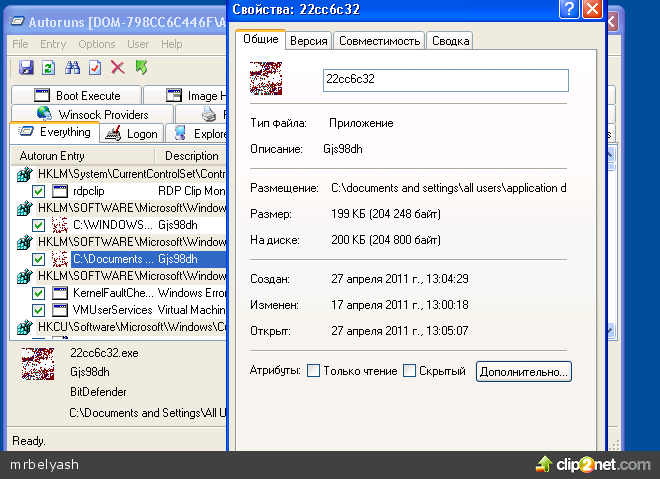Sort by Autorun Entry column header
The height and width of the screenshot is (479, 660).
82,156
